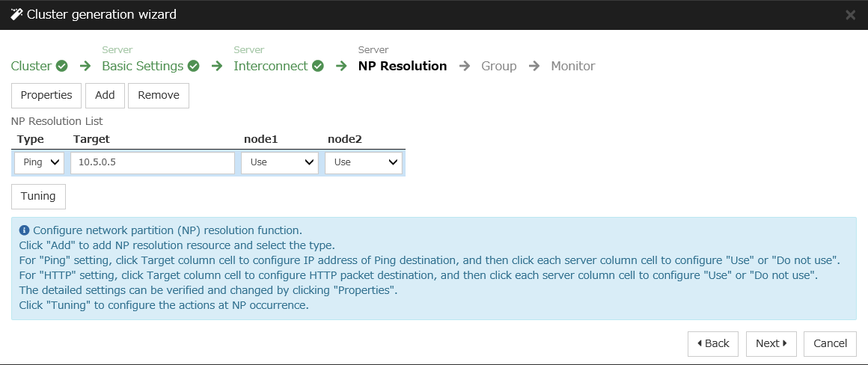868x365 pixels.
Task: Click the blue info icon in help panel
Action: point(24,230)
